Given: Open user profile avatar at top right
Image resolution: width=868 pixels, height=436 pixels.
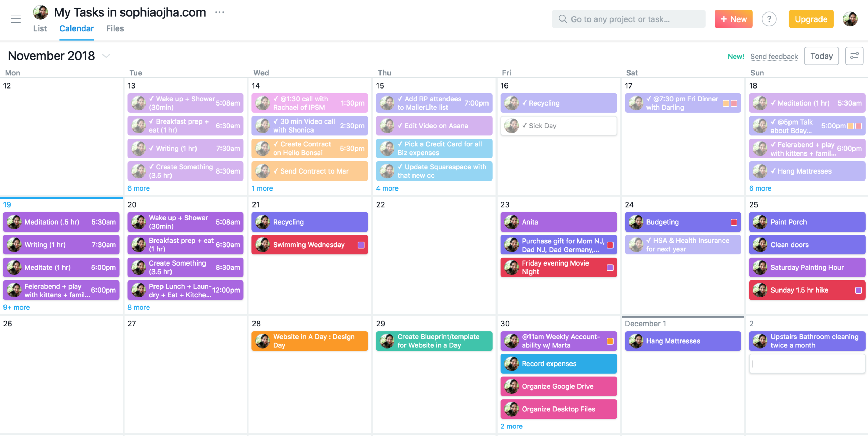Looking at the screenshot, I should [850, 19].
